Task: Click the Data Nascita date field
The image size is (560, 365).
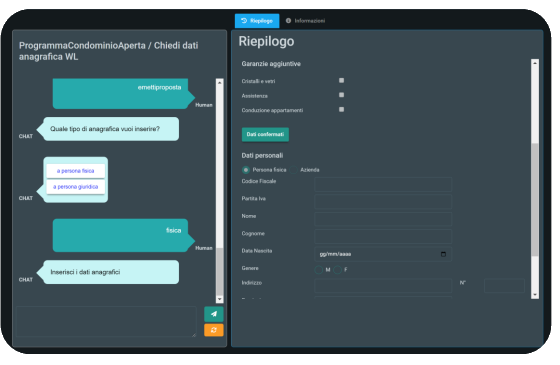Action: tap(383, 254)
